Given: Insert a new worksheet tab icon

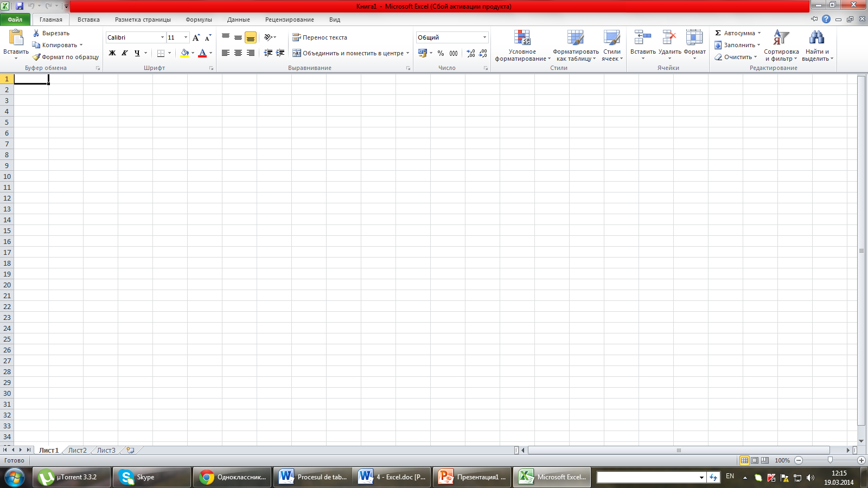Looking at the screenshot, I should 130,450.
